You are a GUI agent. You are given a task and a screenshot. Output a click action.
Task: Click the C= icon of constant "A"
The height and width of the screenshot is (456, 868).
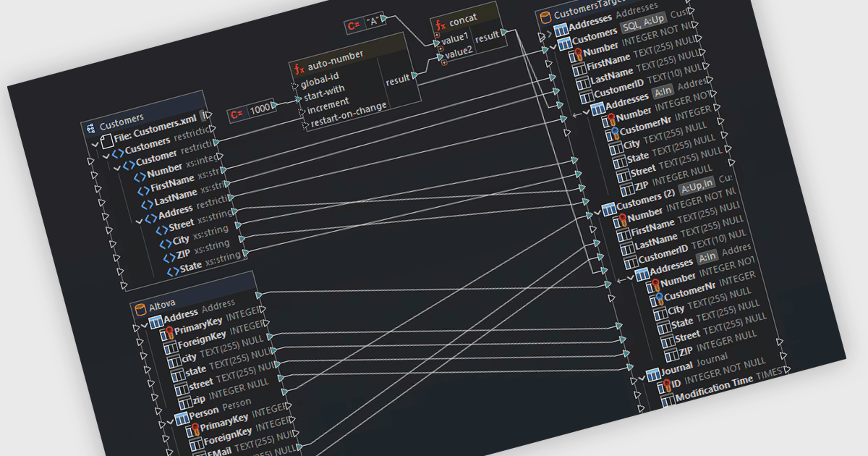pos(354,25)
